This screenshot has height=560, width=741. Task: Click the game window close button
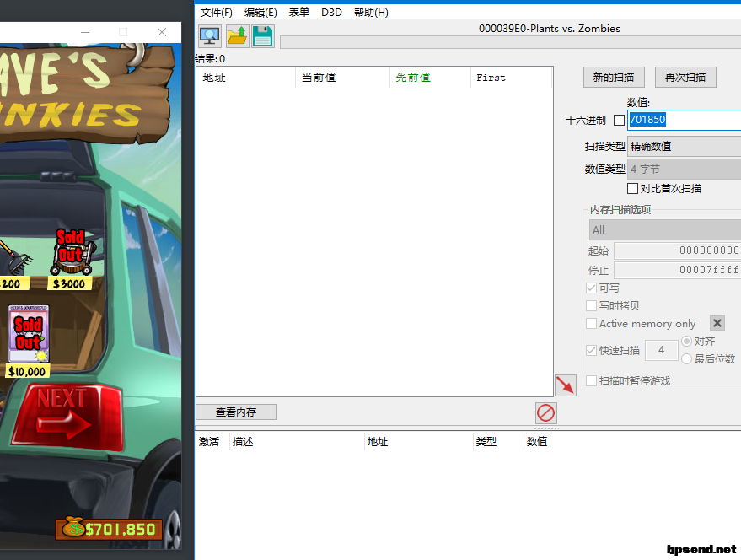(x=162, y=32)
